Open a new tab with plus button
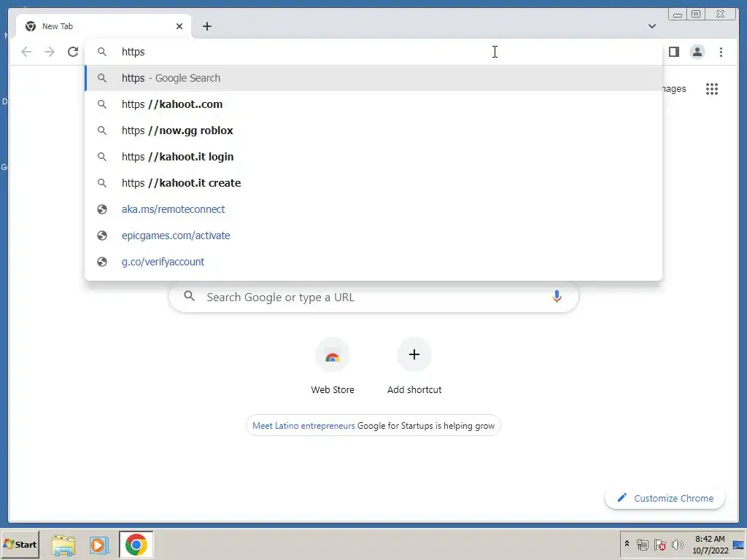 [206, 26]
